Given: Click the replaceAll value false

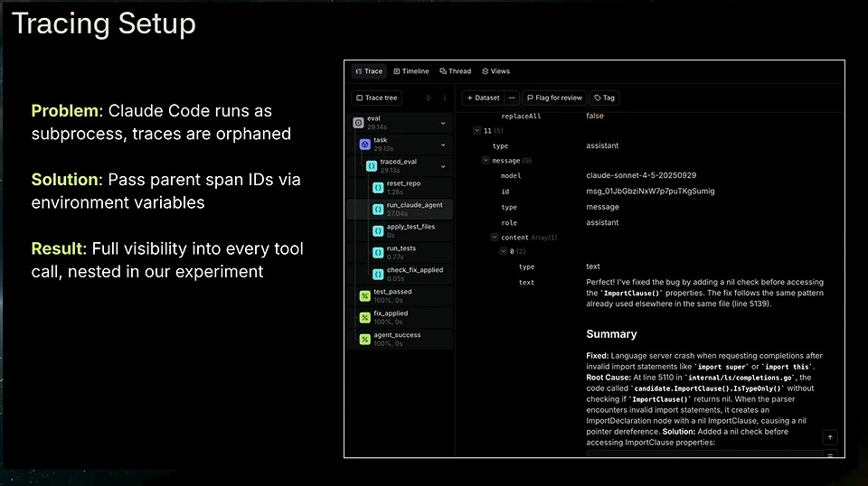Looking at the screenshot, I should (x=595, y=116).
